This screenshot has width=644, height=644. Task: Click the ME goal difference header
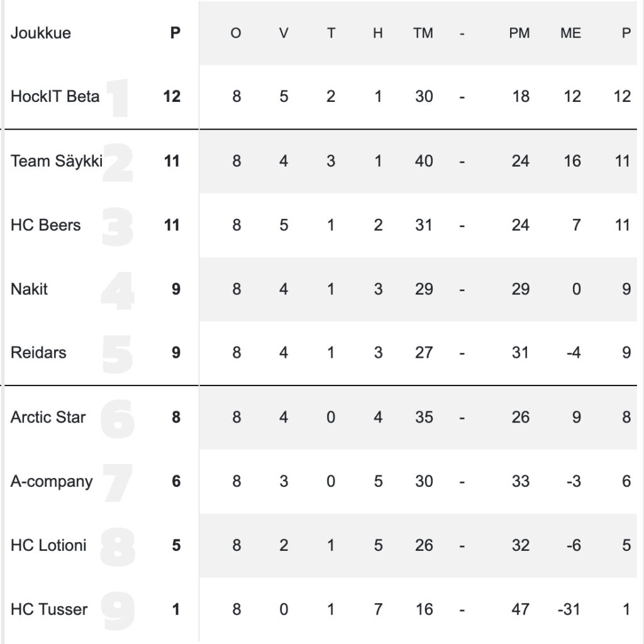tap(570, 33)
